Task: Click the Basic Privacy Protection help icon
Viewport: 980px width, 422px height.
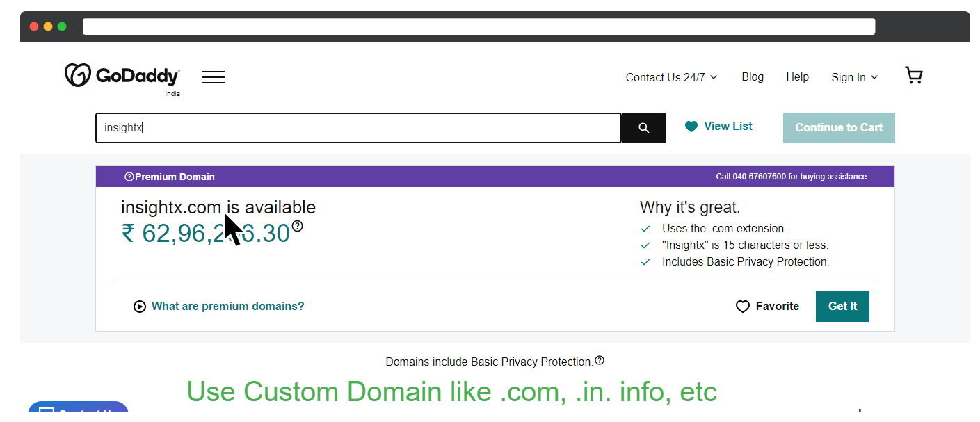Action: (x=600, y=360)
